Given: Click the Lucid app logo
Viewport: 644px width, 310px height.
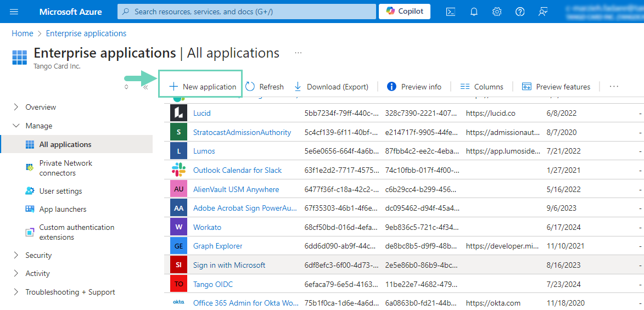Looking at the screenshot, I should [x=178, y=113].
